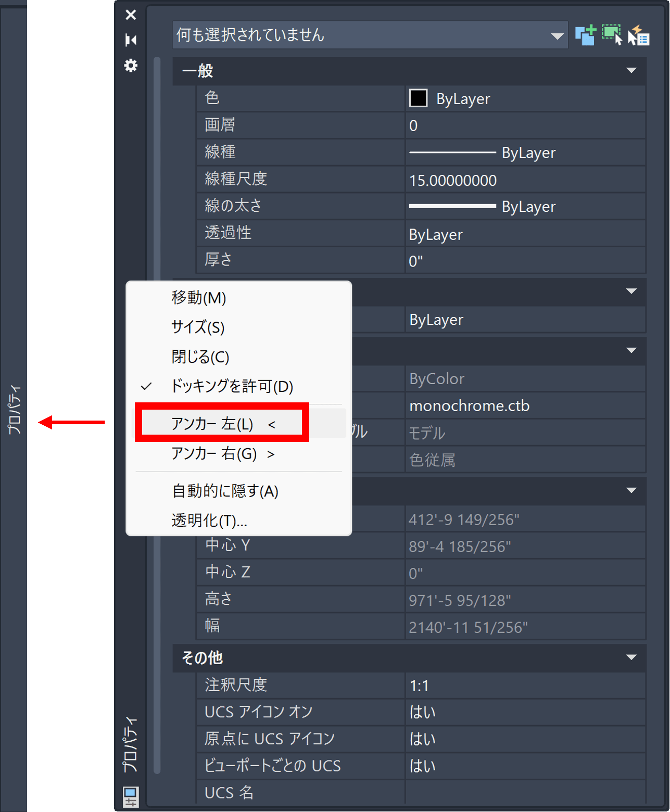670x812 pixels.
Task: Select アンカー 右(G) from the context menu
Action: [223, 454]
